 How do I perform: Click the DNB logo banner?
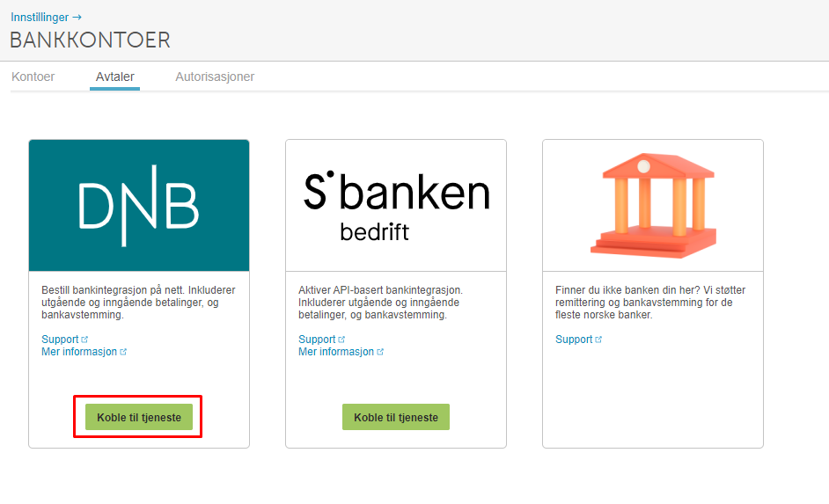coord(139,206)
